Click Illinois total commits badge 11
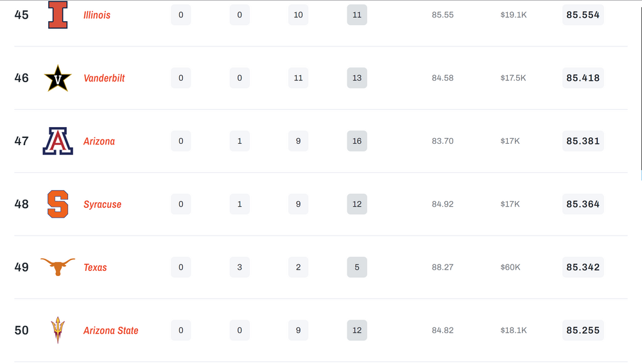This screenshot has width=642, height=364. (x=357, y=15)
